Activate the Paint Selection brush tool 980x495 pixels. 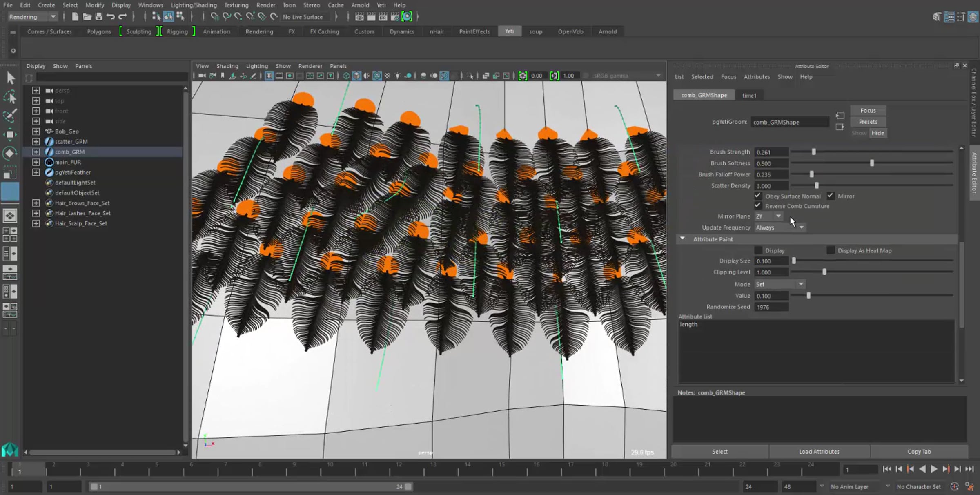pos(10,116)
